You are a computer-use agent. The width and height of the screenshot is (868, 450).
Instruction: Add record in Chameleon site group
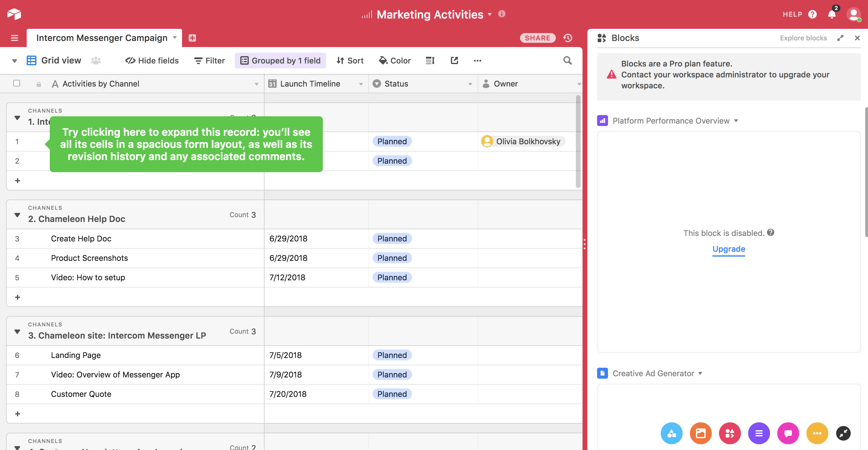coord(18,414)
